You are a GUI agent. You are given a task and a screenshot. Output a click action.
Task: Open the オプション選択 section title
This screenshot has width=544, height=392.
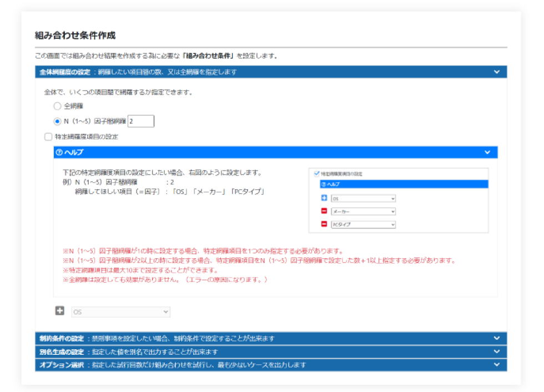pyautogui.click(x=62, y=365)
